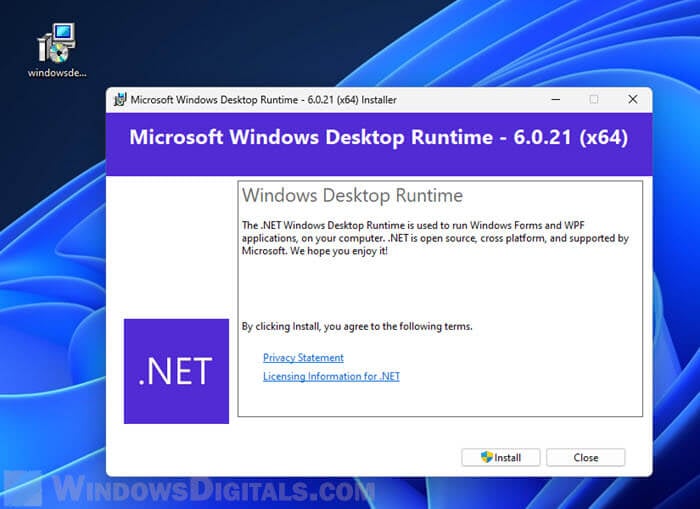Open Licensing Information for .NET link

click(331, 376)
